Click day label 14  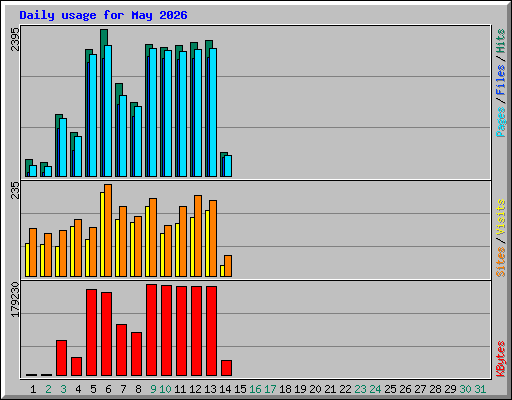click(225, 389)
